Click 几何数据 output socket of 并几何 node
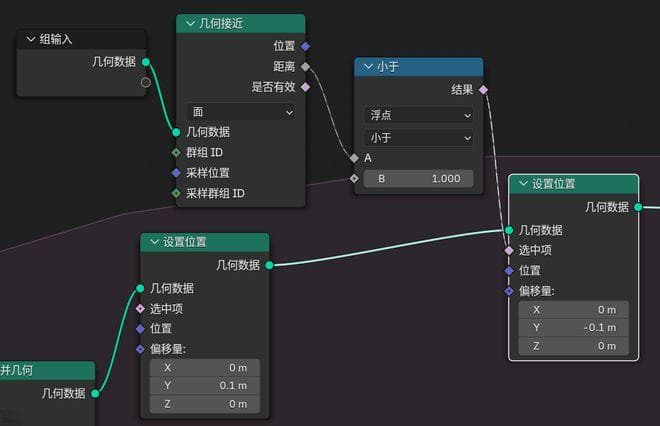The width and height of the screenshot is (660, 426). pos(95,393)
